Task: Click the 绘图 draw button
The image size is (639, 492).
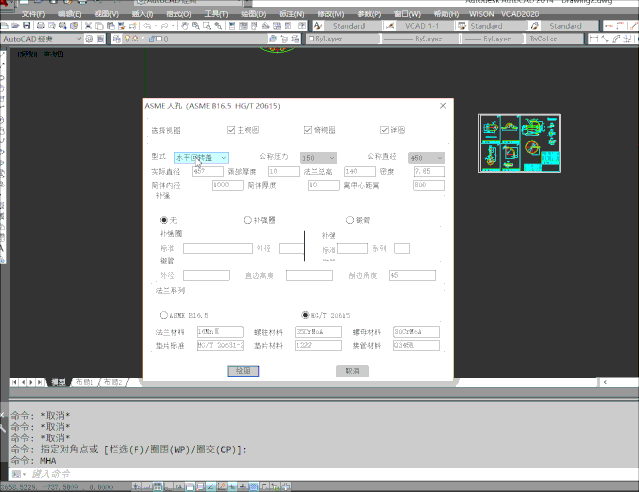Action: coord(243,371)
